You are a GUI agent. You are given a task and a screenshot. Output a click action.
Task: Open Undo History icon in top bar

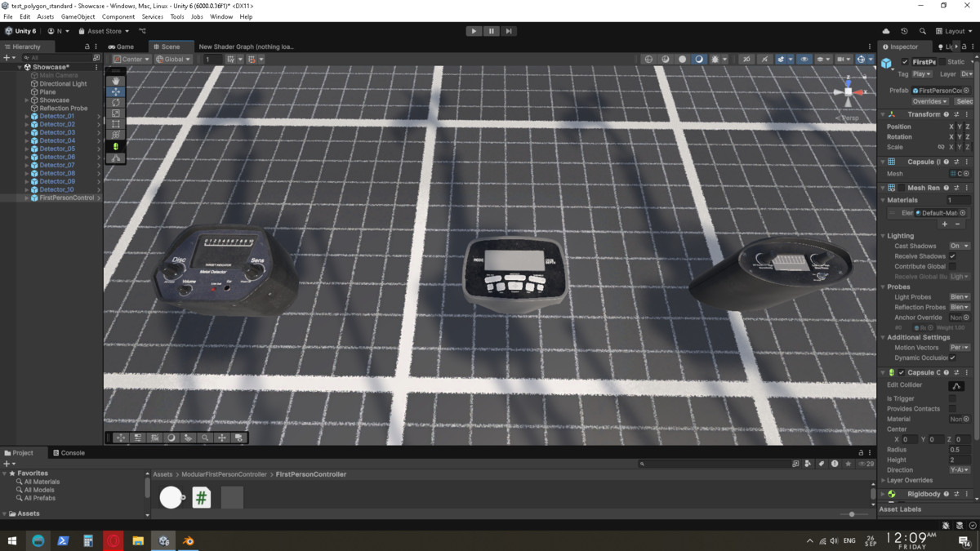tap(904, 31)
